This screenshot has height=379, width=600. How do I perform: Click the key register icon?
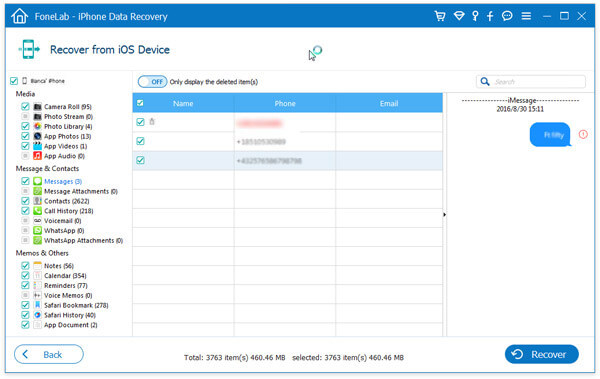point(475,16)
